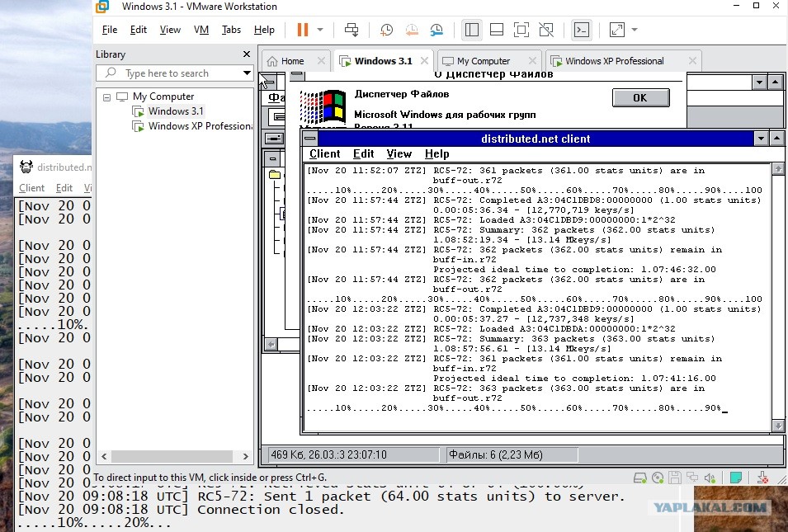Click the input grab status icon with red X
This screenshot has width=788, height=532.
pos(762,478)
